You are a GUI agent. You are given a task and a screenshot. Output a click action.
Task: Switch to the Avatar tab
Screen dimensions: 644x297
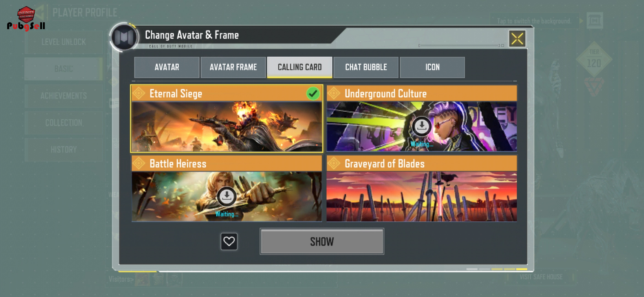click(x=167, y=67)
